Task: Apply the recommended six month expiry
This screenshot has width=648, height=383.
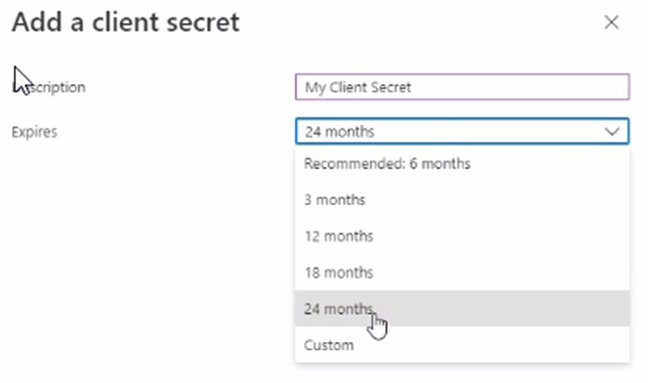Action: coord(462,164)
